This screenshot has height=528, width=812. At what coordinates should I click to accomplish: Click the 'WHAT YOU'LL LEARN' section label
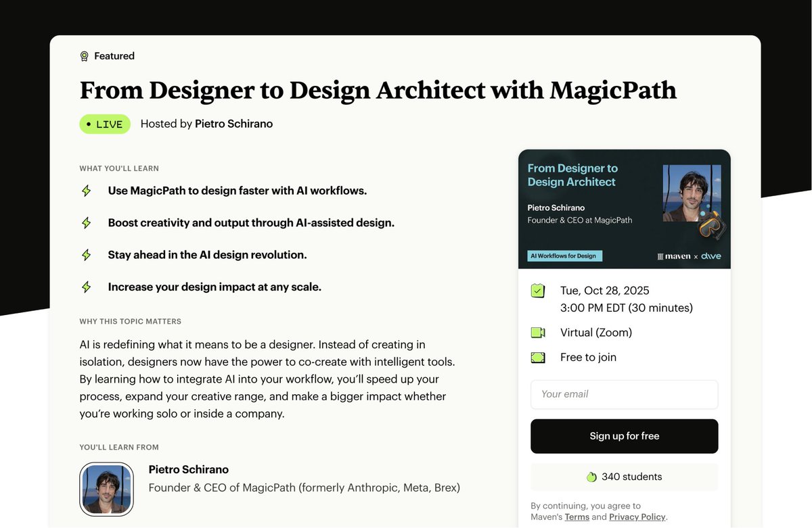point(119,168)
